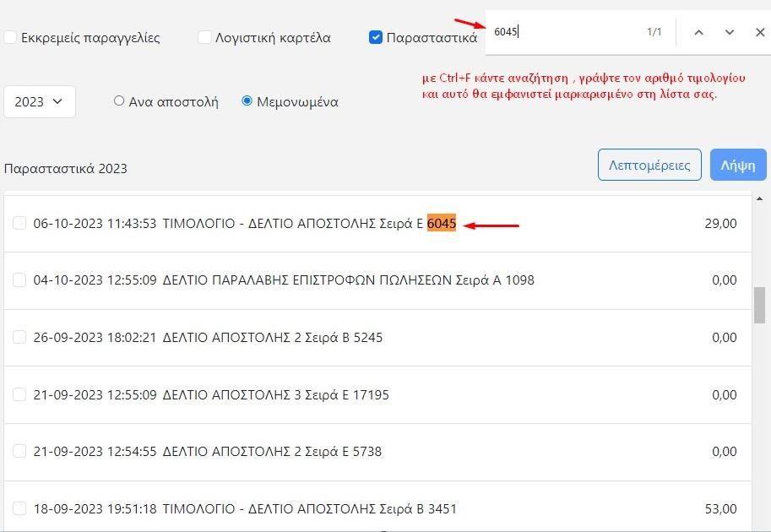This screenshot has height=532, width=771.
Task: Tick checkbox for return note Σειρά Α 1098
Action: pyautogui.click(x=19, y=280)
